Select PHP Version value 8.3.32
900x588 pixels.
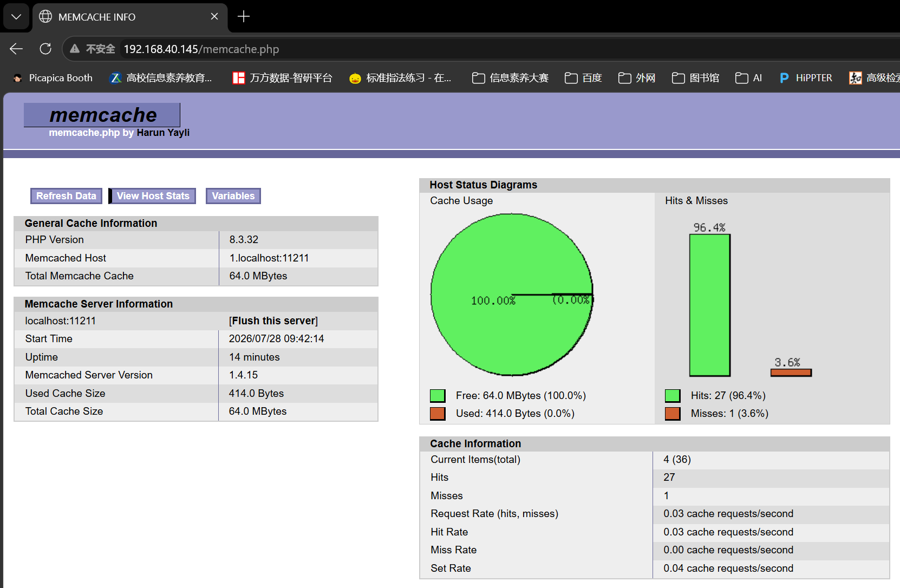pos(244,240)
